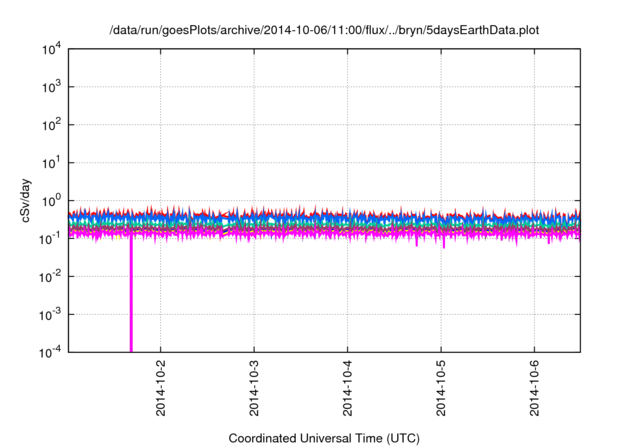Click the 2014-10-6 date tick label
This screenshot has height=448, width=640.
pos(535,388)
